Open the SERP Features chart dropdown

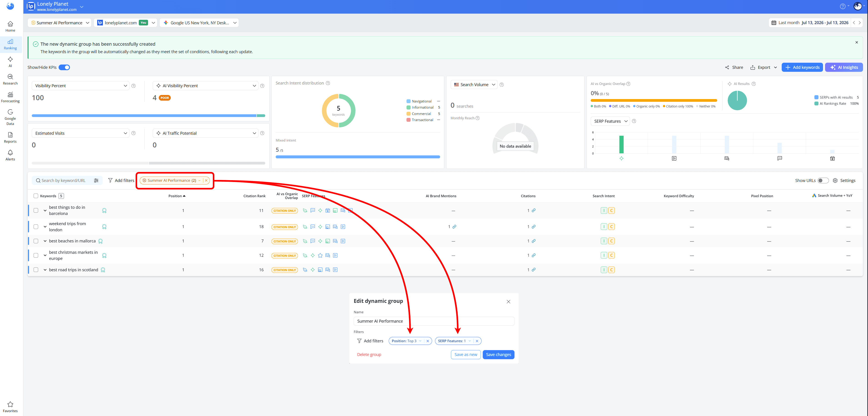(x=610, y=121)
